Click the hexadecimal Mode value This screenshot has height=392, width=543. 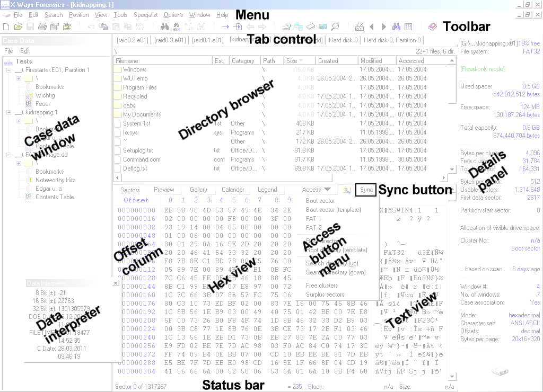(524, 315)
